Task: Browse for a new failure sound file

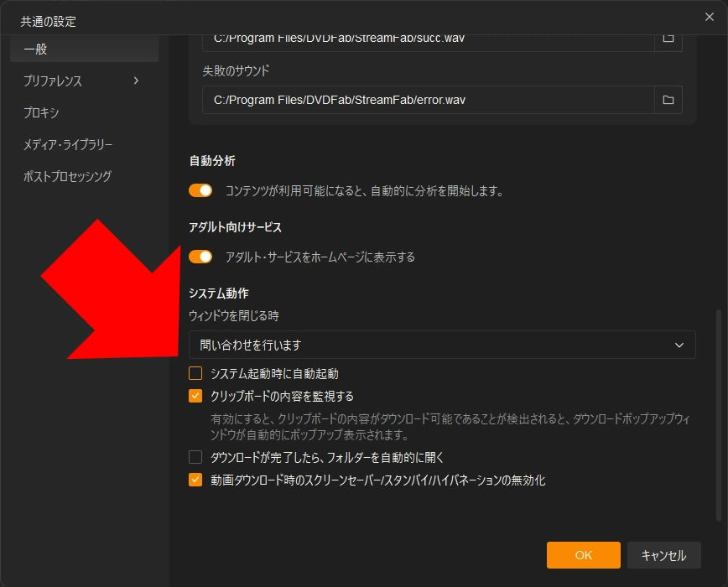Action: 668,100
